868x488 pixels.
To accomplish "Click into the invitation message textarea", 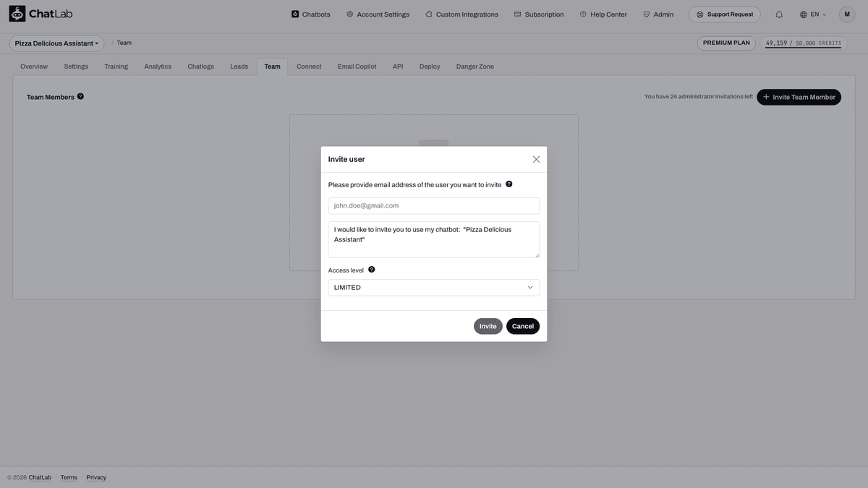I will click(x=434, y=239).
